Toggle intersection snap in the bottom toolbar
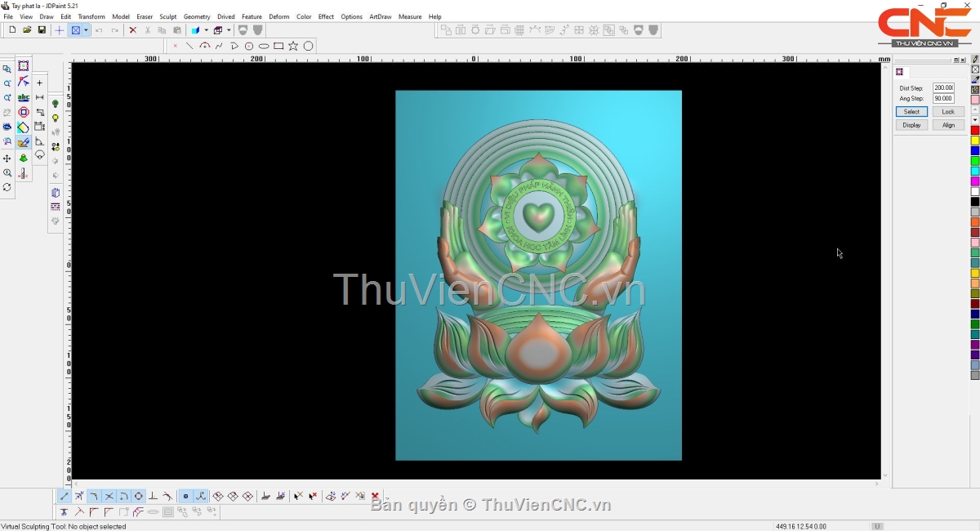Viewport: 980px width, 531px height. click(109, 496)
